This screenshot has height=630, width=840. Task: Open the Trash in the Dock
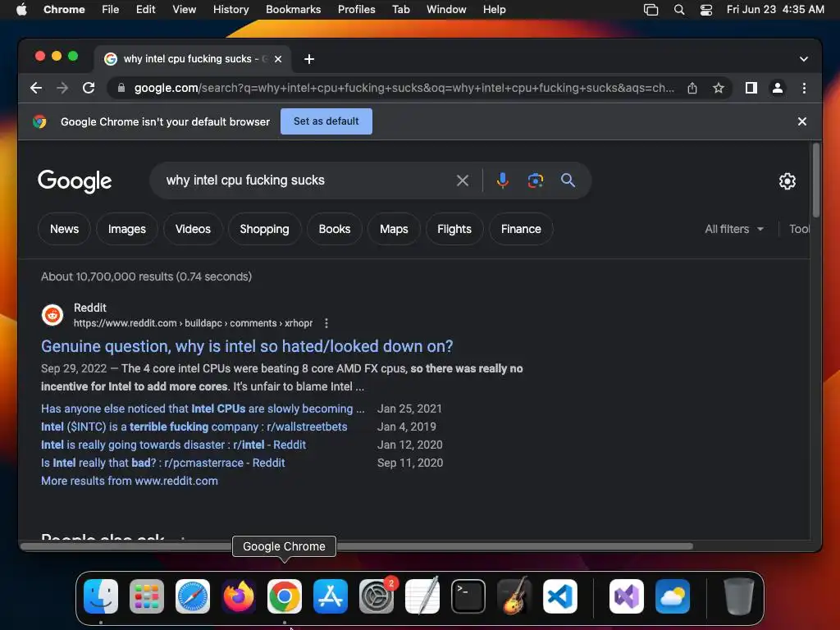[x=739, y=596]
